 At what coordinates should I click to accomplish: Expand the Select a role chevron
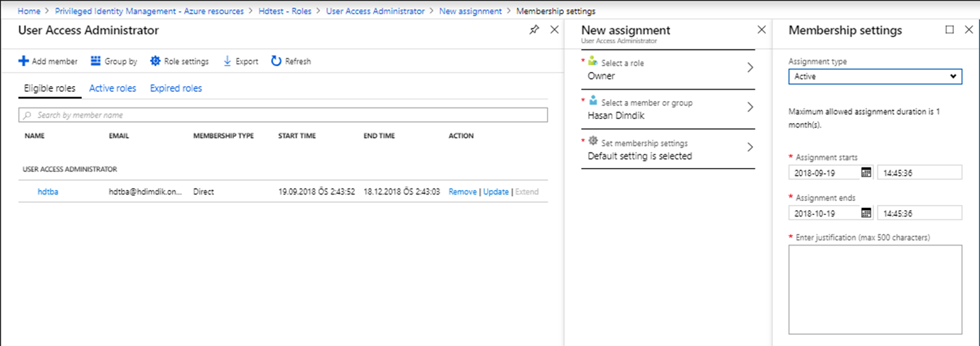[750, 68]
